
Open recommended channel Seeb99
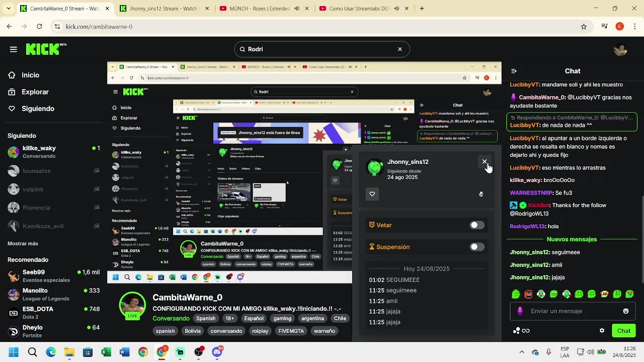coord(53,276)
